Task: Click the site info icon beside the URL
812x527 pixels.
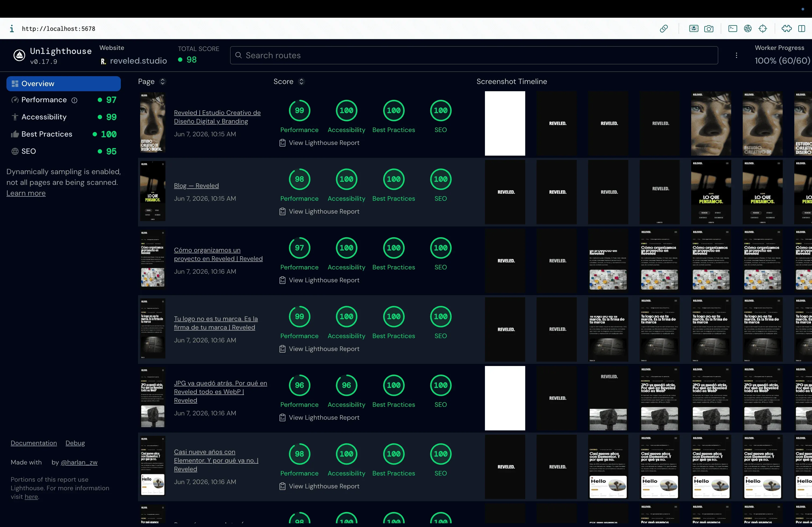Action: [12, 29]
